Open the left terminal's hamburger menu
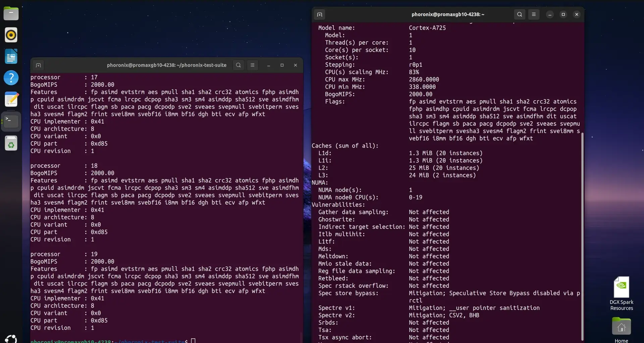Screen dimensions: 644x343 click(x=253, y=65)
